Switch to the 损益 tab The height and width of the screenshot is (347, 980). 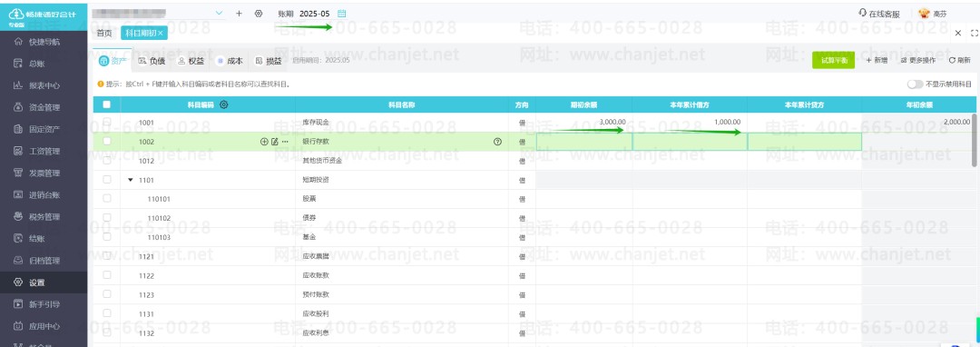269,61
